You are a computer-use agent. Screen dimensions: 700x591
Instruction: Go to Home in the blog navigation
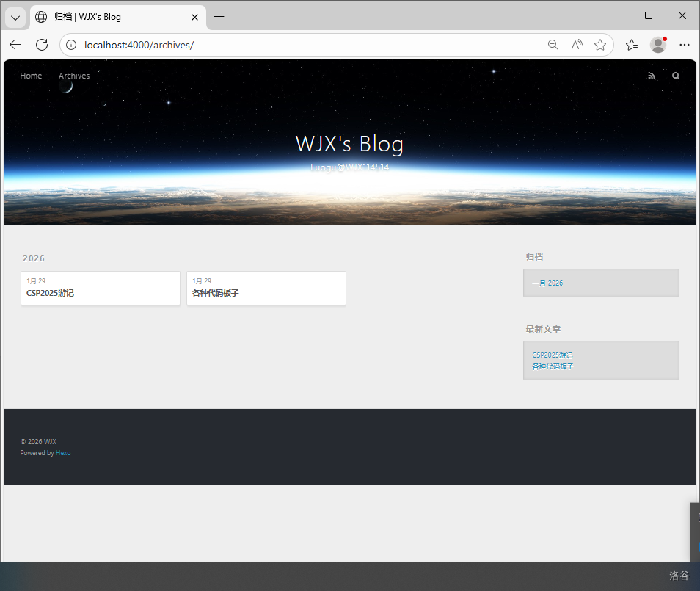click(31, 76)
